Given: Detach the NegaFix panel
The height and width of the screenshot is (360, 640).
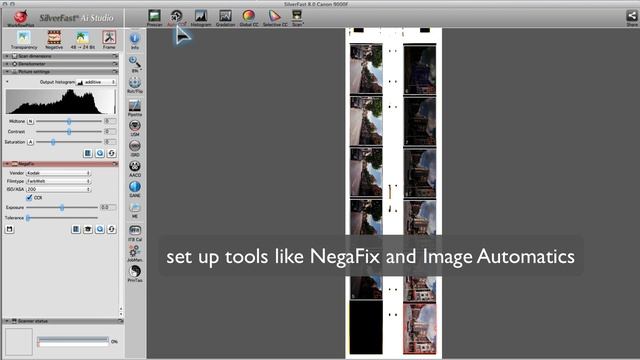Looking at the screenshot, I should point(115,164).
